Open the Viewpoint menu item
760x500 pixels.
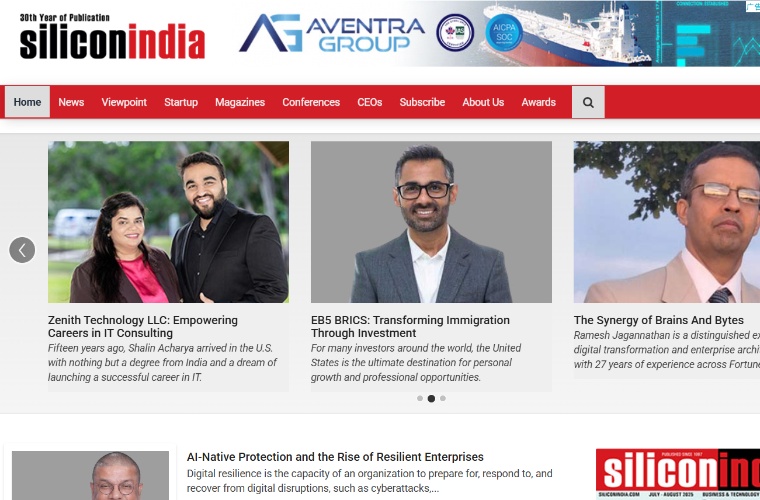pos(124,102)
